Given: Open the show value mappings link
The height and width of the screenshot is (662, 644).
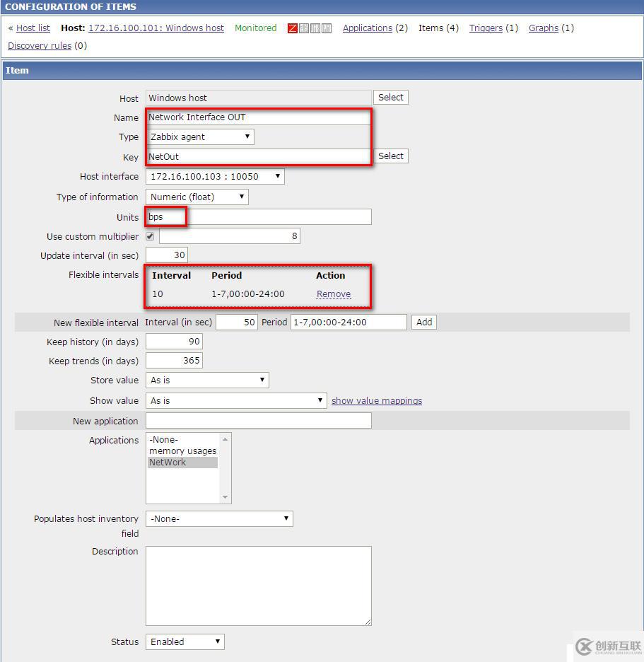Looking at the screenshot, I should click(x=377, y=400).
